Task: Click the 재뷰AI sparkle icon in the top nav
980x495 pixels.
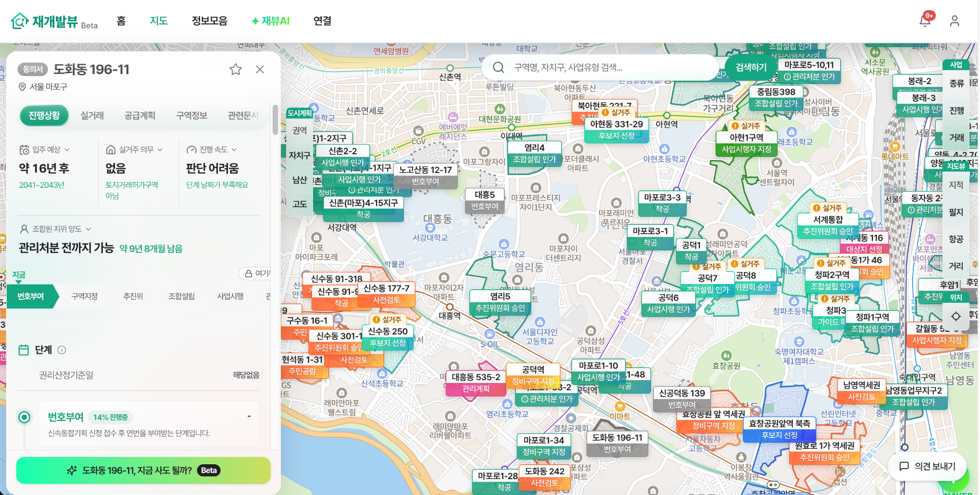Action: (255, 21)
